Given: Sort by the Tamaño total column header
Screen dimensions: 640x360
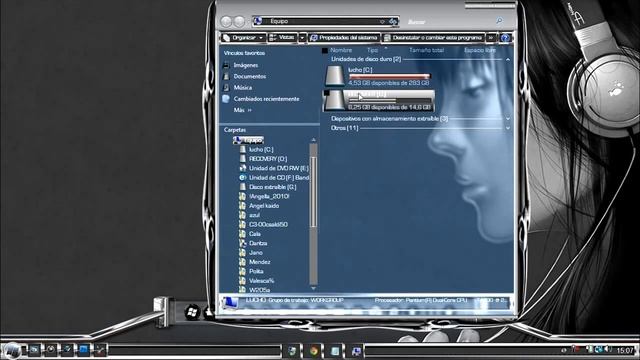Looking at the screenshot, I should (427, 50).
